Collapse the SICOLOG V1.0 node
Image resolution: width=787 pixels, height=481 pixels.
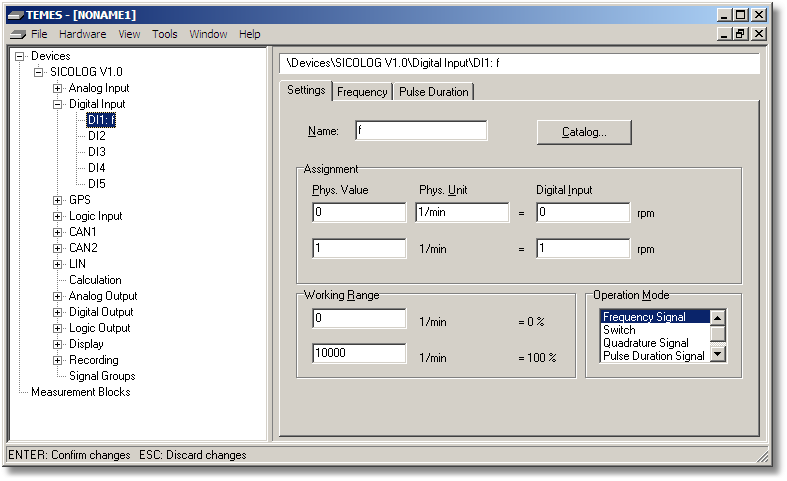pos(39,72)
